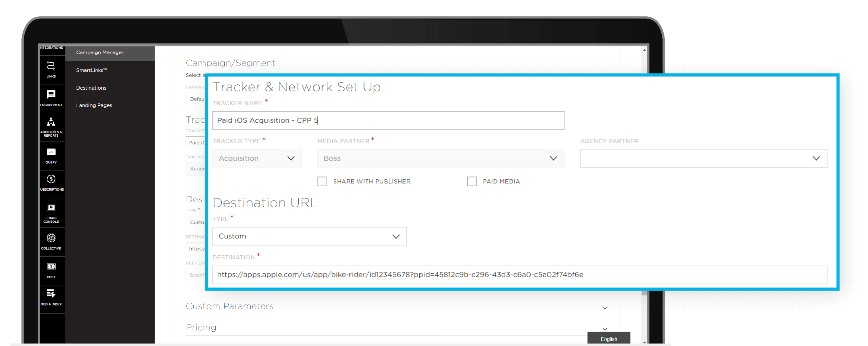Select Campaign Manager menu item
868x346 pixels.
(110, 53)
